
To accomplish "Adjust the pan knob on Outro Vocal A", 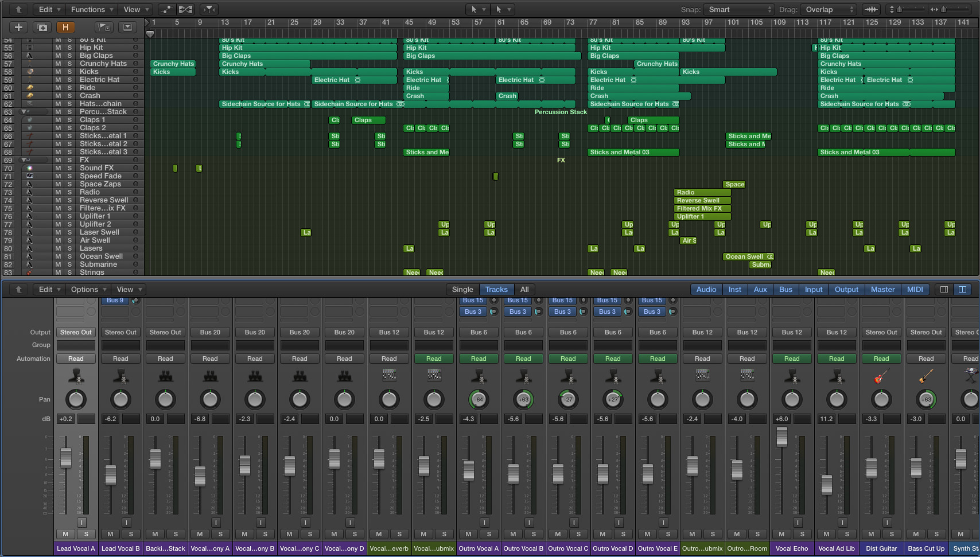I will click(479, 400).
